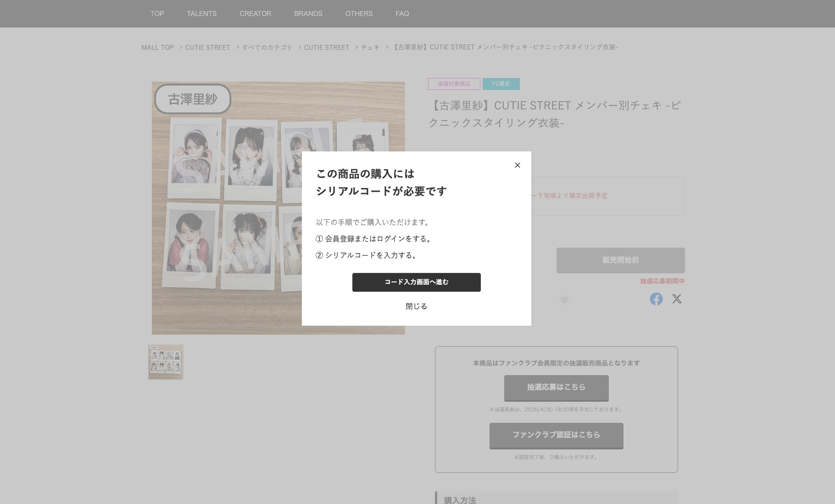This screenshot has height=504, width=835.
Task: Select the product thumbnail below main image
Action: (166, 362)
